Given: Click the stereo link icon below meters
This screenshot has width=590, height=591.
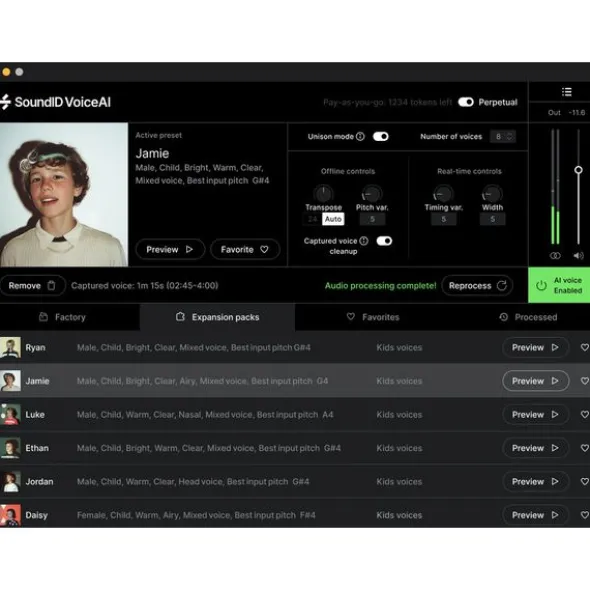Looking at the screenshot, I should pos(555,256).
